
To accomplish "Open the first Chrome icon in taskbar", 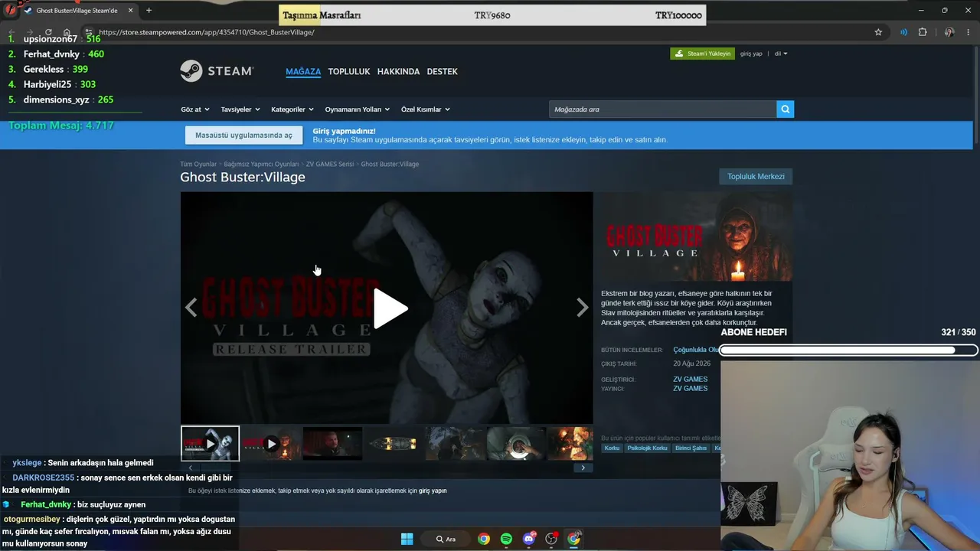I will click(484, 539).
